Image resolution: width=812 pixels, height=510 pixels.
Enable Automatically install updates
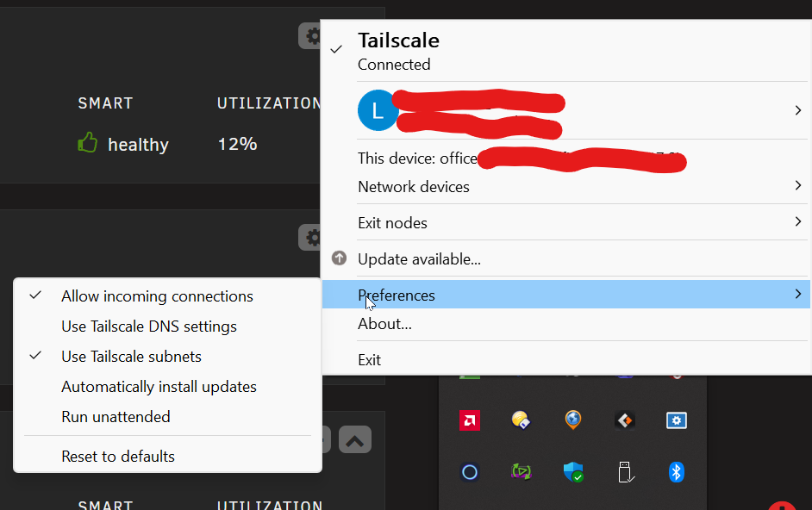(167, 387)
